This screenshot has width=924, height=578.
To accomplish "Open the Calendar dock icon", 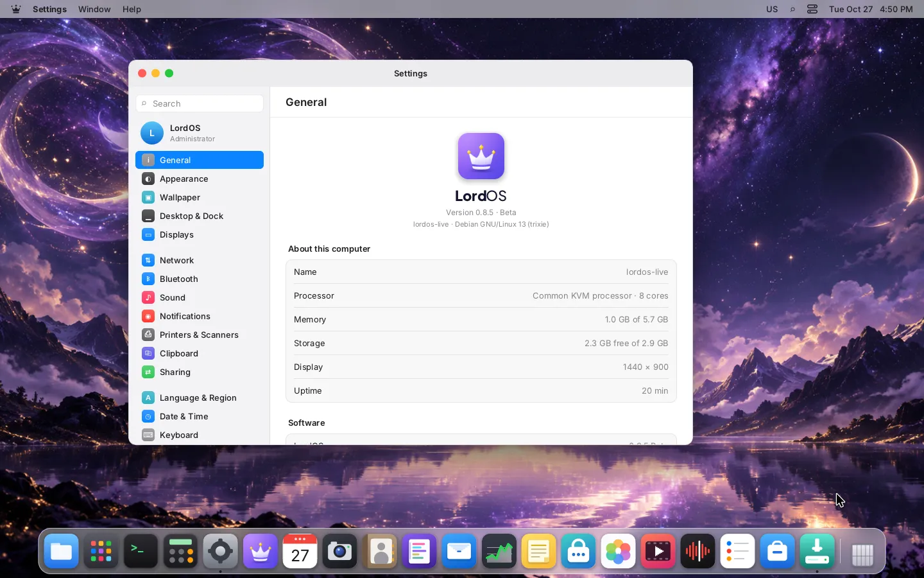I will tap(300, 551).
